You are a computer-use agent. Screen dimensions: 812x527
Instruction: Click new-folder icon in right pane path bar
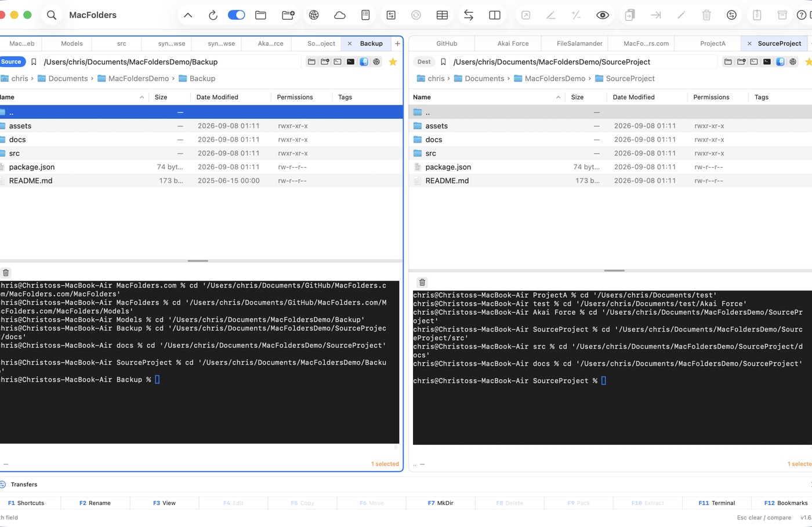click(741, 61)
